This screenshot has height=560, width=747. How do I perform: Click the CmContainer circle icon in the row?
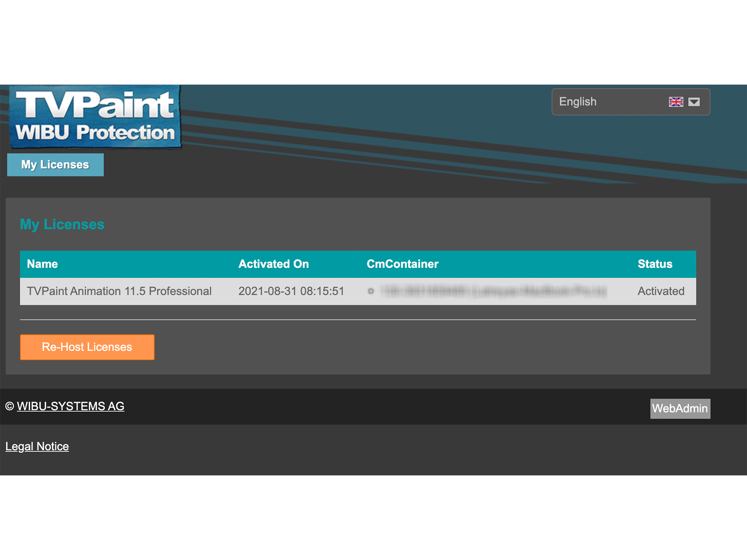coord(371,291)
